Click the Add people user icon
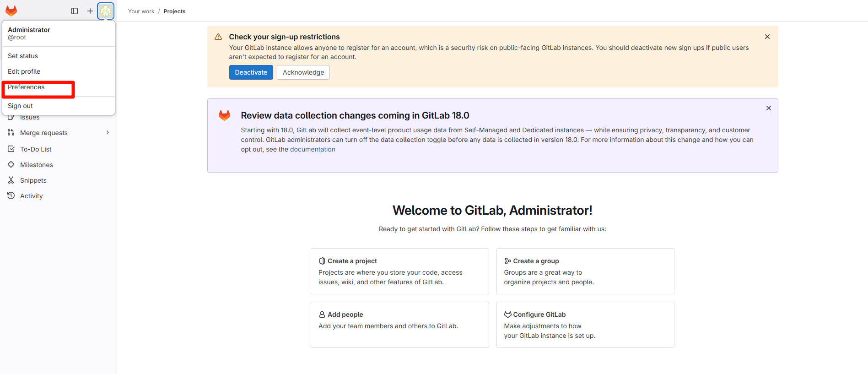 click(322, 314)
